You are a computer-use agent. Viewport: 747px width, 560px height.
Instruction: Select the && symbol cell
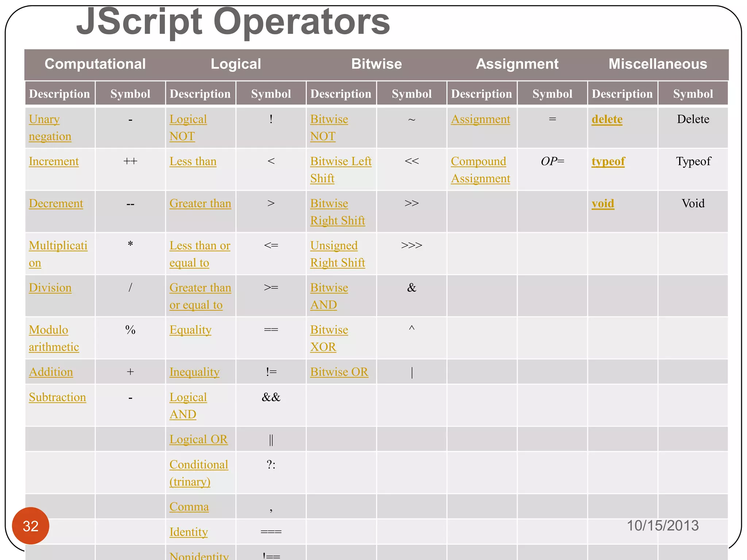click(x=271, y=405)
